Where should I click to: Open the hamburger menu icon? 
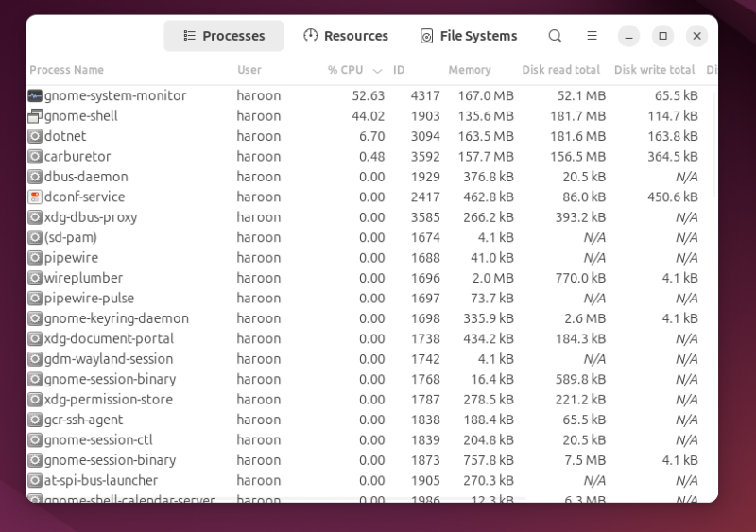(593, 36)
